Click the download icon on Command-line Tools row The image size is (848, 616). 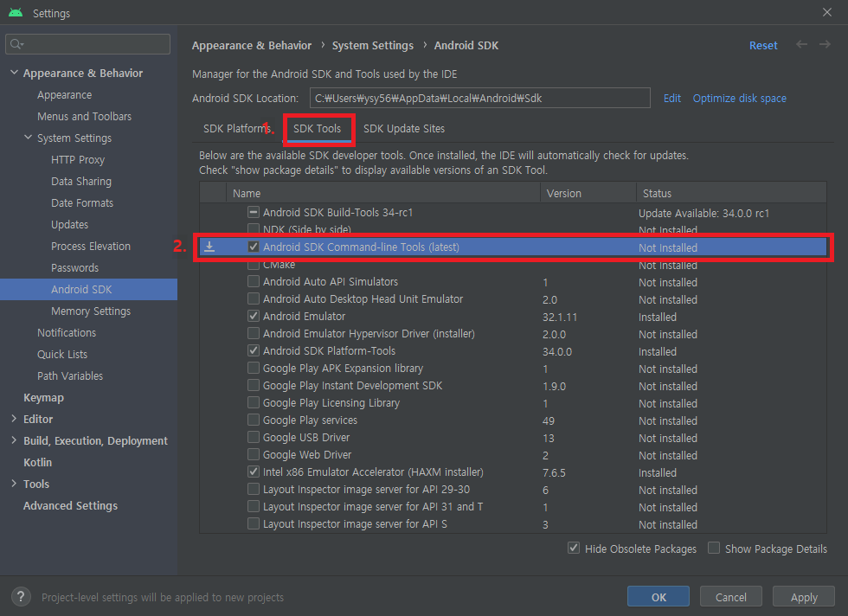[x=209, y=247]
